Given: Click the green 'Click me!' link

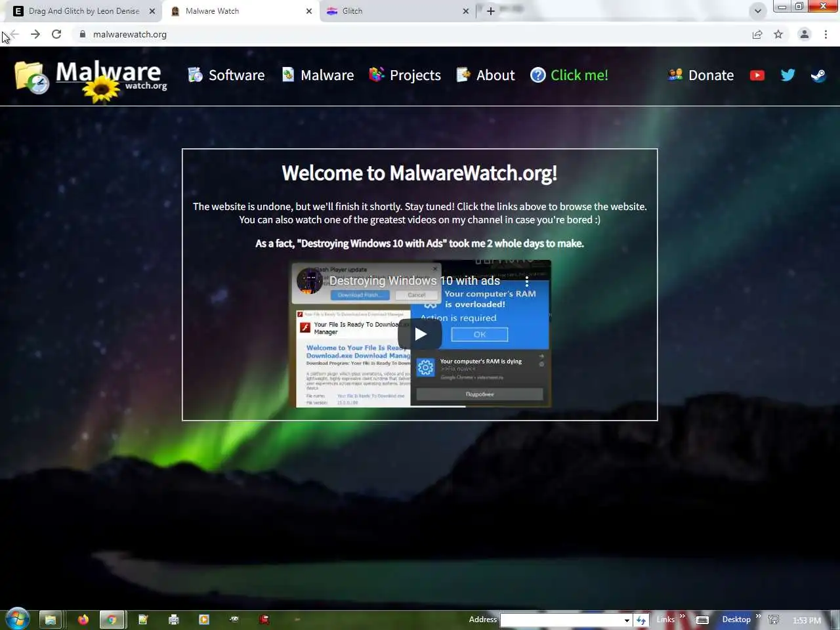Looking at the screenshot, I should [x=579, y=75].
